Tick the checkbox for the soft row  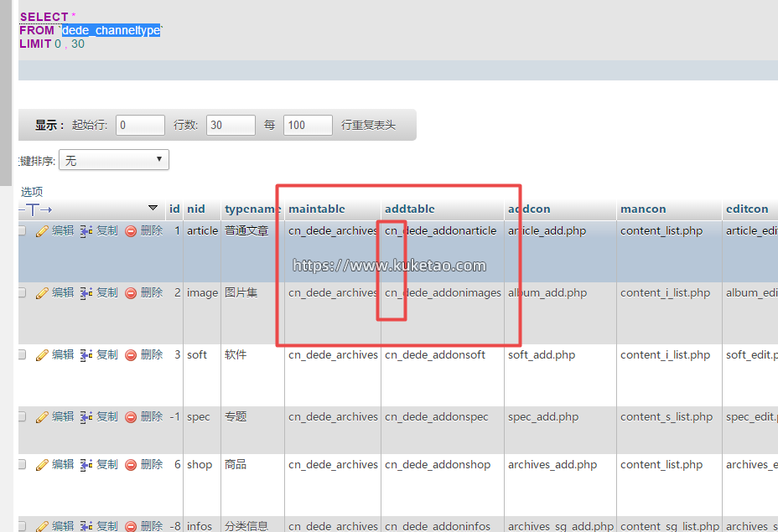coord(22,354)
